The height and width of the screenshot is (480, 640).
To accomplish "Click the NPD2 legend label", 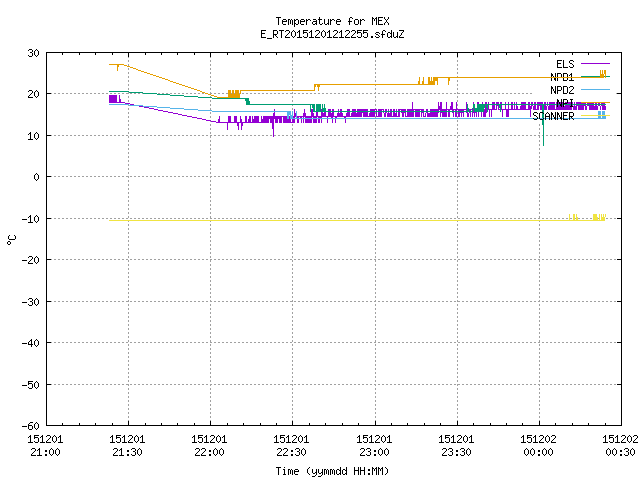I will point(562,90).
